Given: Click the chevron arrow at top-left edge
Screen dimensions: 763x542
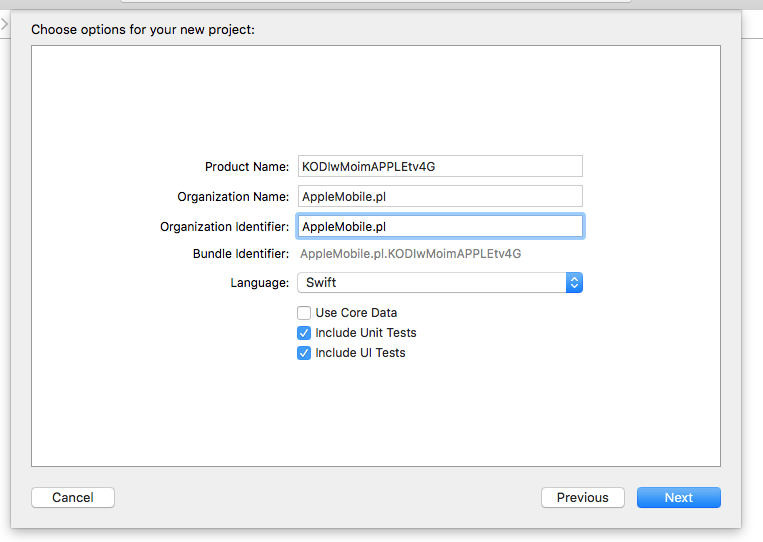Looking at the screenshot, I should point(4,22).
